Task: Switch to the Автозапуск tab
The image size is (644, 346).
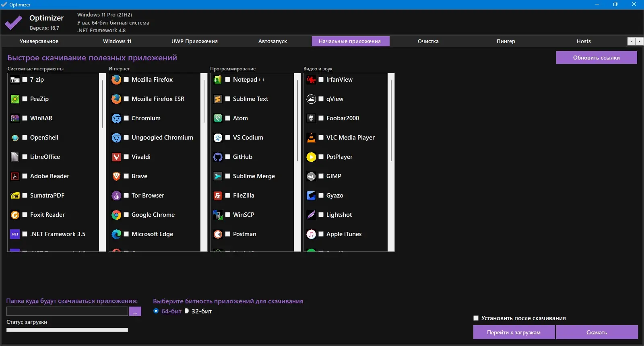Action: pos(272,41)
